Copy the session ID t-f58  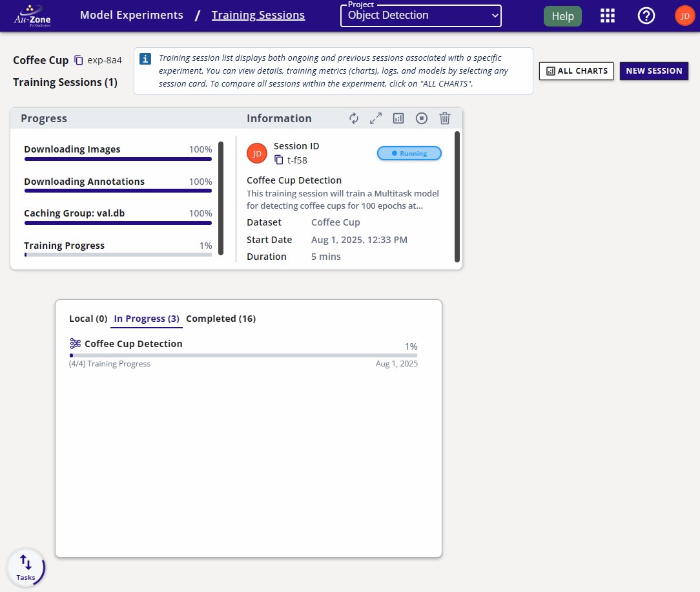pyautogui.click(x=279, y=160)
